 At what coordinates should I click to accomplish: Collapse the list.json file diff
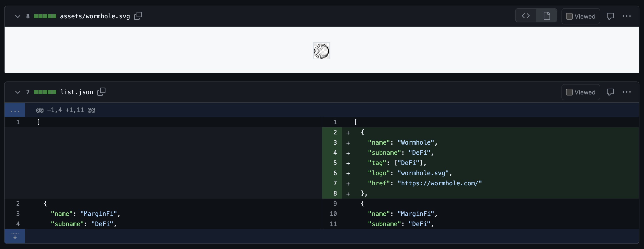(x=18, y=92)
